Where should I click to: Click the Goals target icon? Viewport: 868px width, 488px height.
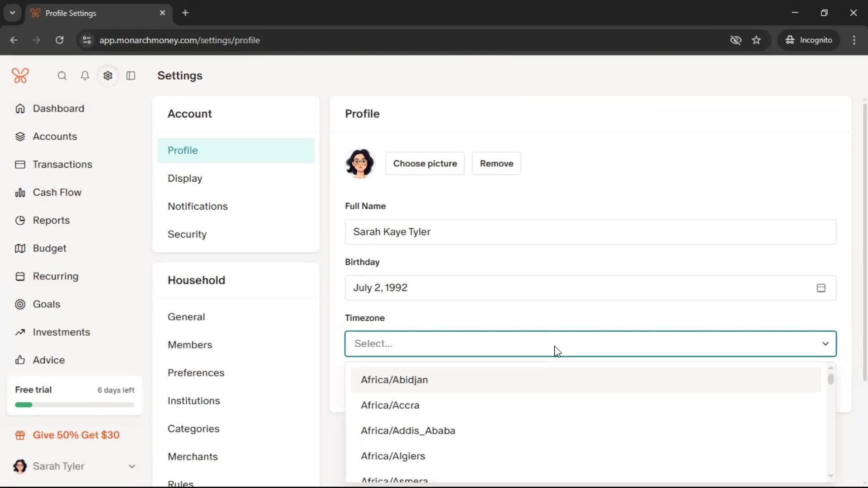pyautogui.click(x=20, y=304)
